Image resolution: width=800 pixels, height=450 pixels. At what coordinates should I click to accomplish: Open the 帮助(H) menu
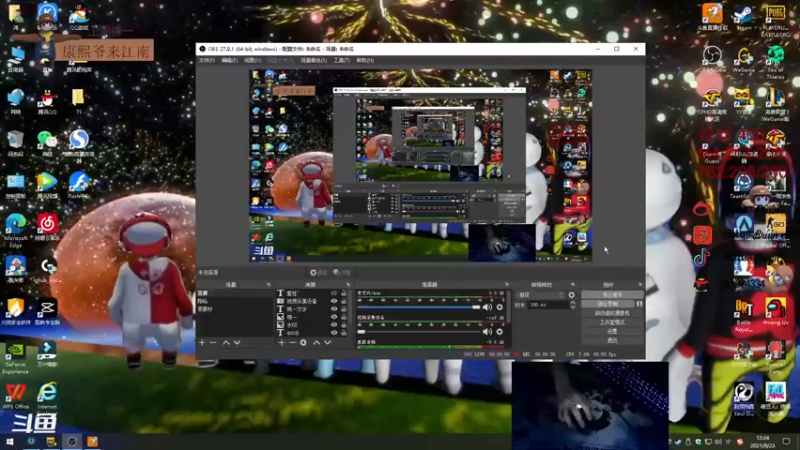365,60
